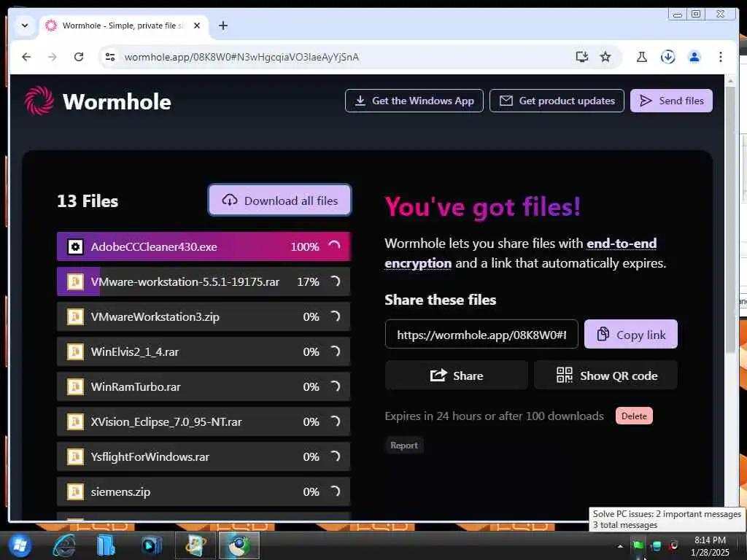Click Get the Windows App button
This screenshot has width=747, height=560.
[x=414, y=101]
